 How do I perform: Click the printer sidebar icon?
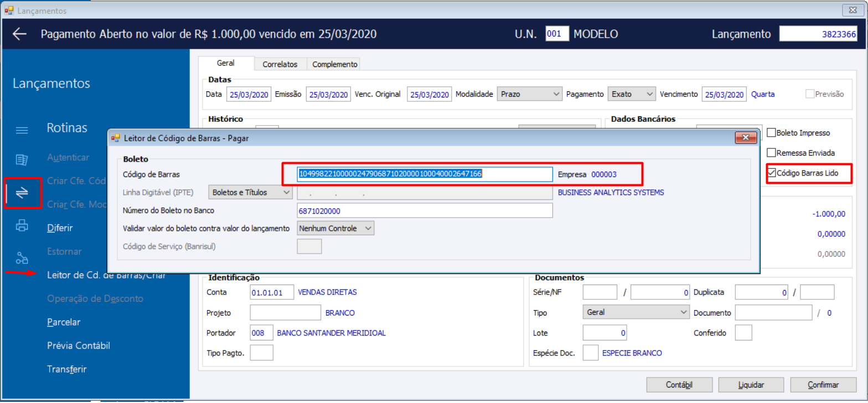(x=22, y=225)
